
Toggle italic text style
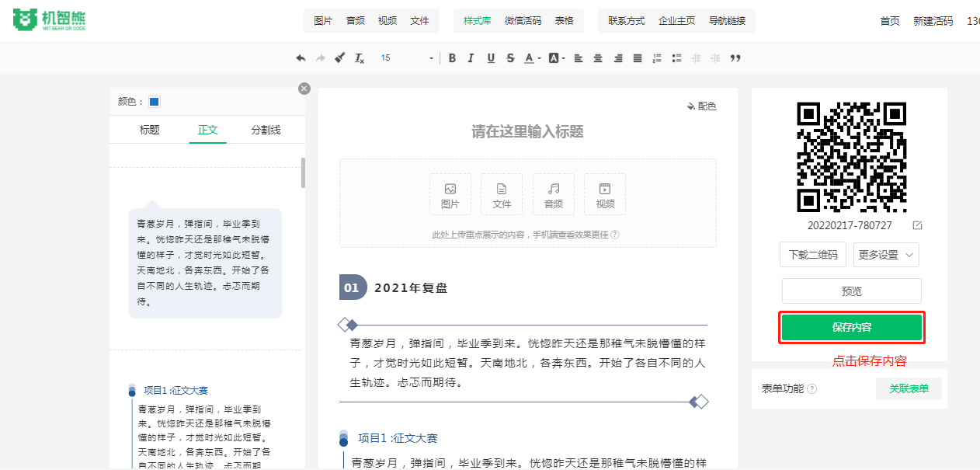point(471,58)
